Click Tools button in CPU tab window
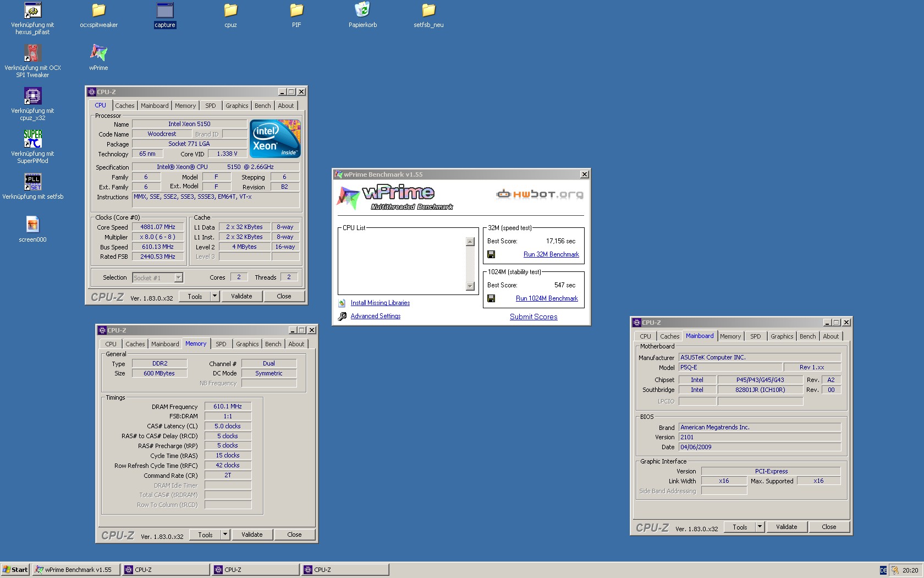 195,296
